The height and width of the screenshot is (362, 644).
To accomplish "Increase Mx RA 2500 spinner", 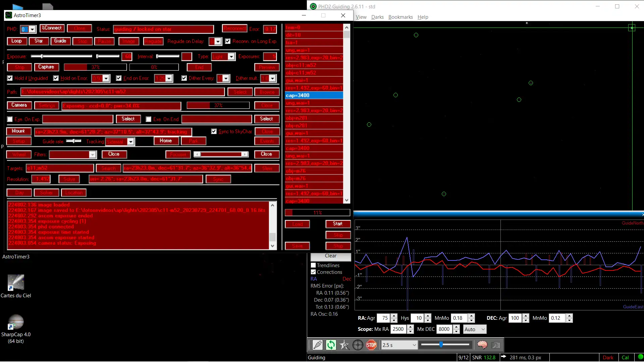I will (410, 327).
